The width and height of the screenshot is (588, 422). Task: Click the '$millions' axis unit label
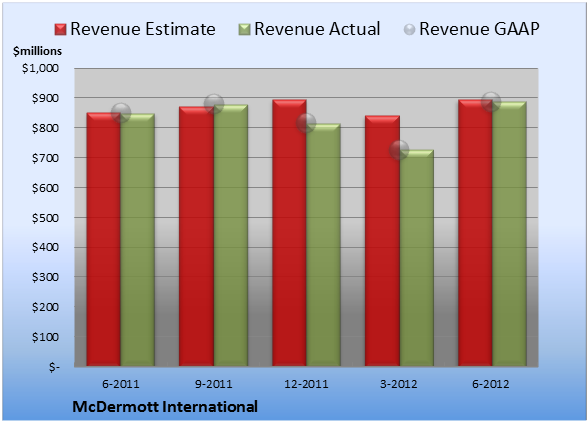(x=37, y=51)
